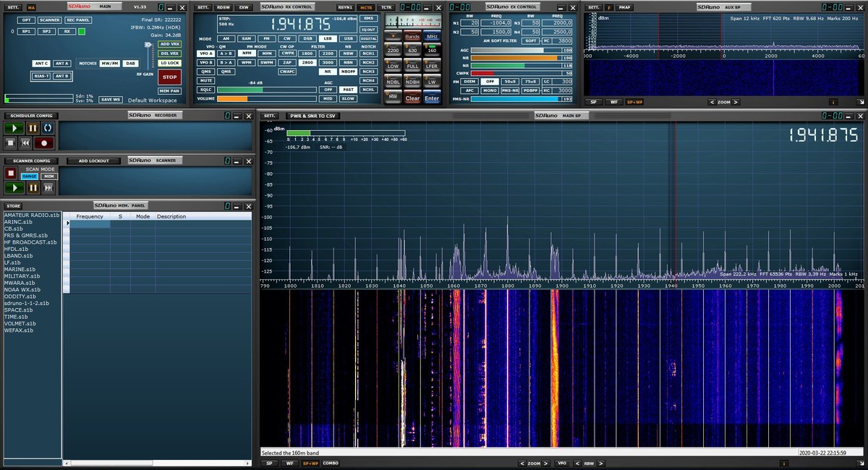Click the MW band key on keypad
This screenshot has height=470, width=868.
tap(393, 96)
